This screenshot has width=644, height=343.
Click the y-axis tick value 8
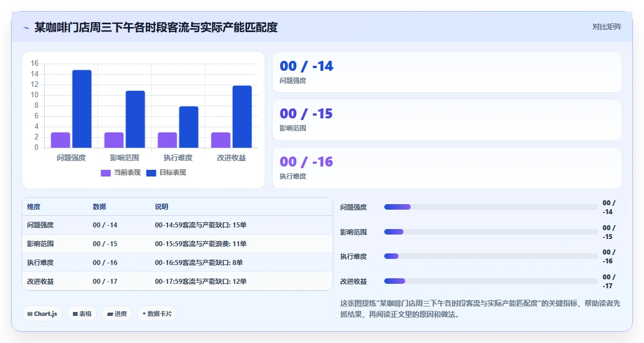[36, 106]
